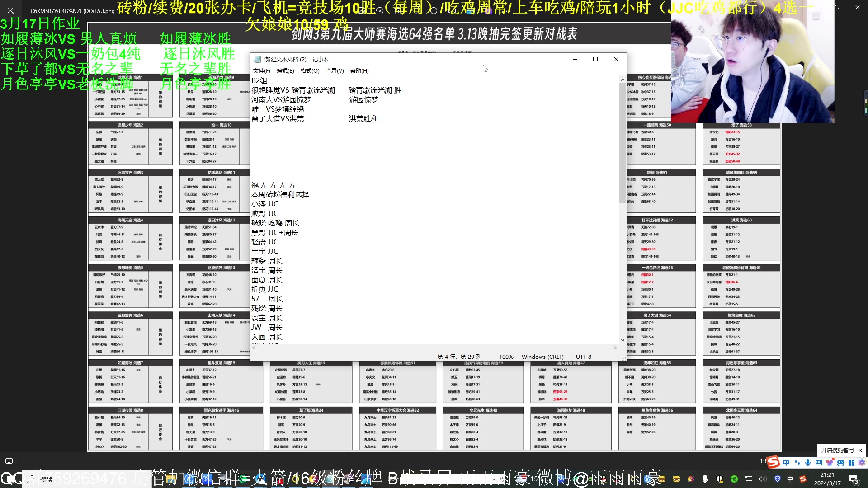Open the notification center icon
This screenshot has width=868, height=488.
854,479
